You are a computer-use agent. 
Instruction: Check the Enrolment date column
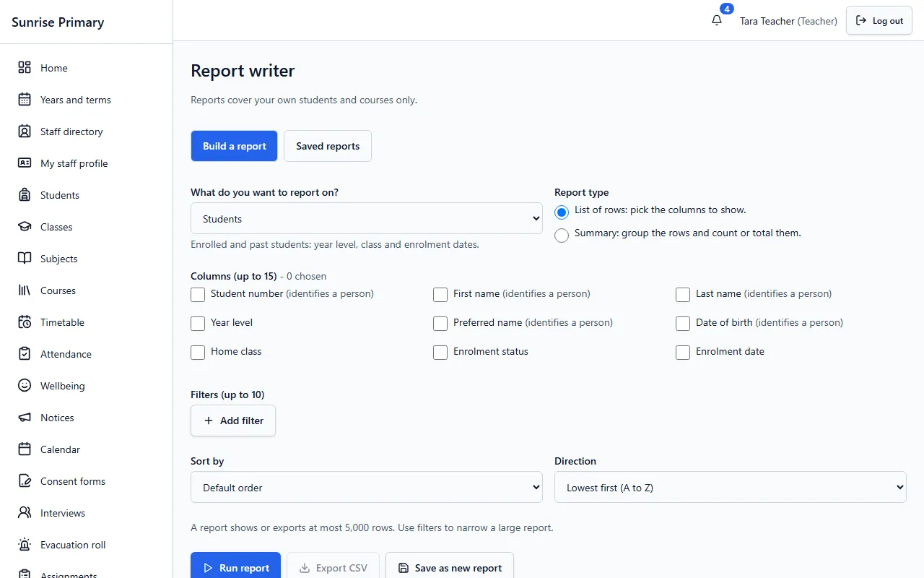683,353
